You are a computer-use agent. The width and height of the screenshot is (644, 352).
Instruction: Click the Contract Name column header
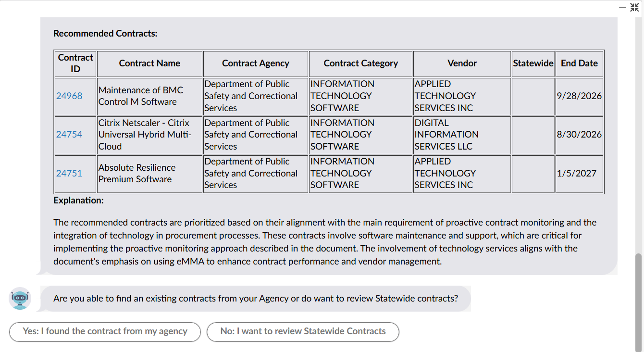149,63
